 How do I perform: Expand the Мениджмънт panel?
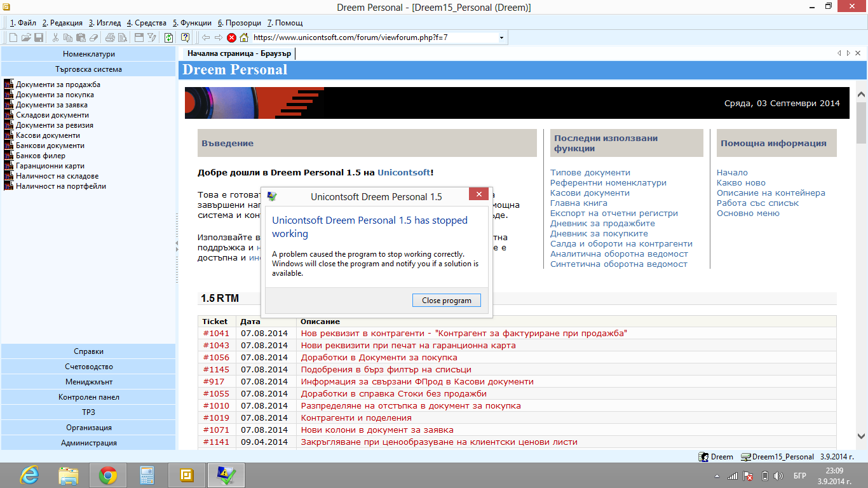click(x=88, y=382)
